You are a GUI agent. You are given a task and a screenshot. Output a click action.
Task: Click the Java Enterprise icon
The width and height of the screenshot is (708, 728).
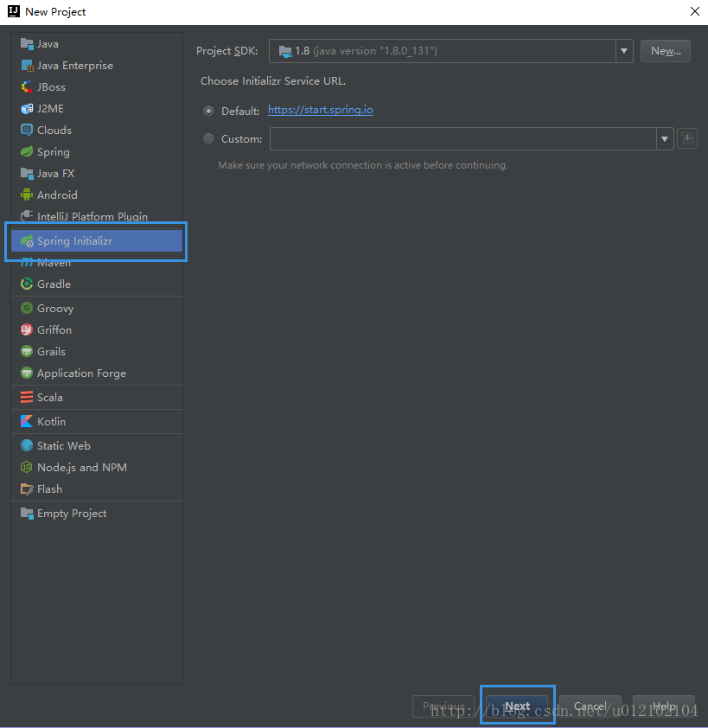tap(27, 66)
